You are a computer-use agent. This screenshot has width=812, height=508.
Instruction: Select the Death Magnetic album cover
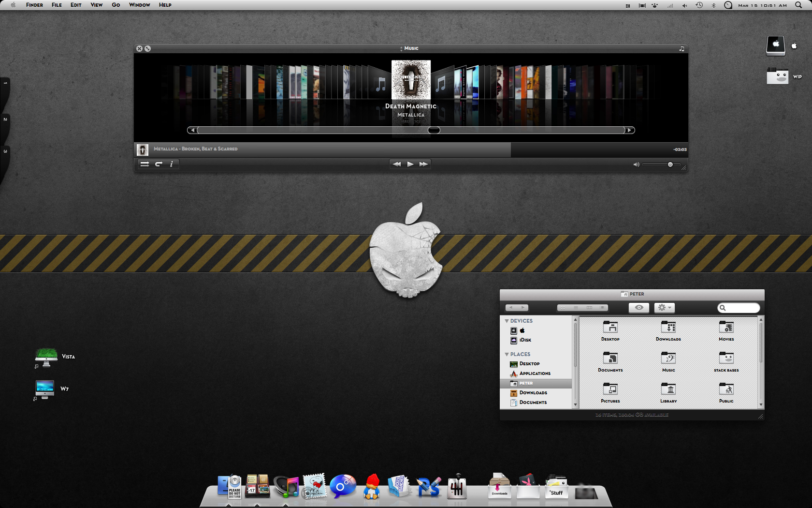(411, 80)
